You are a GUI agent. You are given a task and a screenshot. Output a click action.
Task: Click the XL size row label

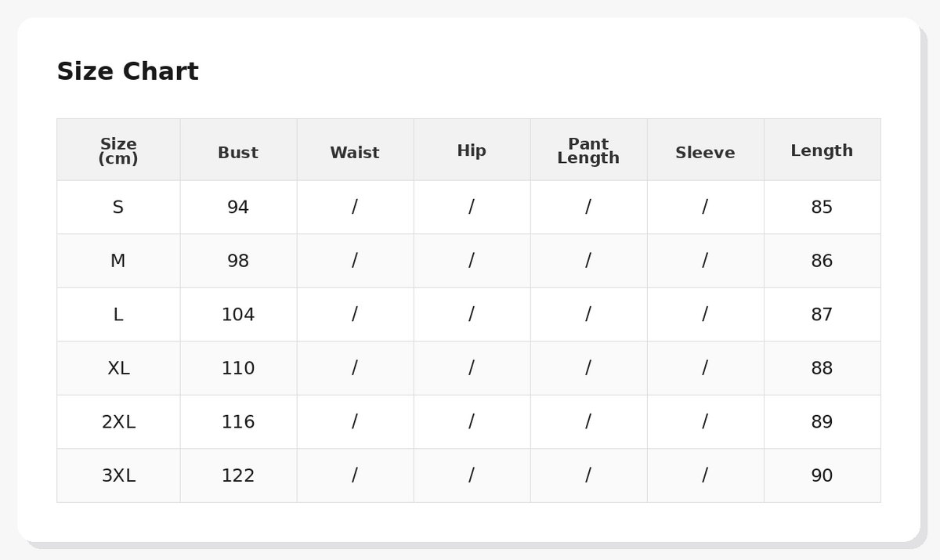118,369
